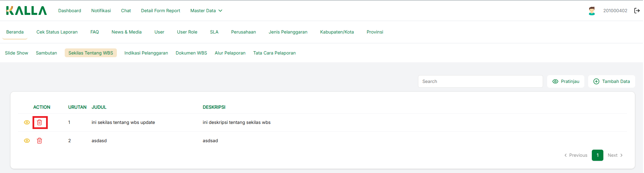Open Chat in the top navigation
Viewport: 644px width, 173px height.
(126, 11)
